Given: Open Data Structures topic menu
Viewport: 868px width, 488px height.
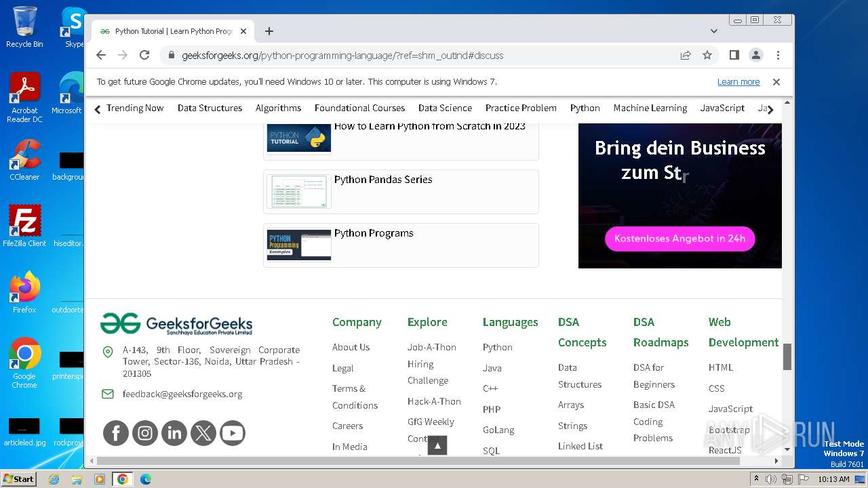Looking at the screenshot, I should pos(210,108).
